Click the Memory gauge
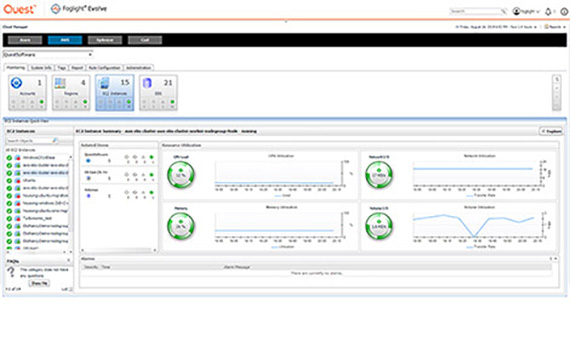The image size is (570, 364). click(181, 226)
